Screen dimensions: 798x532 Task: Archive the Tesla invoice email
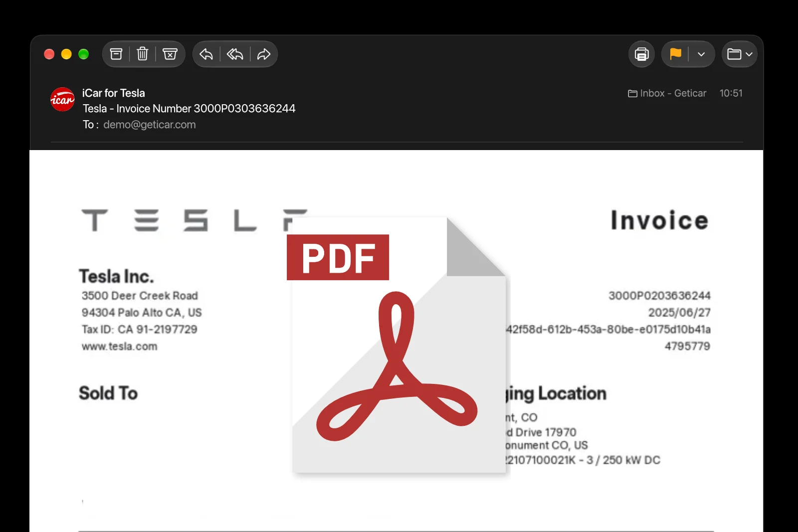(116, 54)
